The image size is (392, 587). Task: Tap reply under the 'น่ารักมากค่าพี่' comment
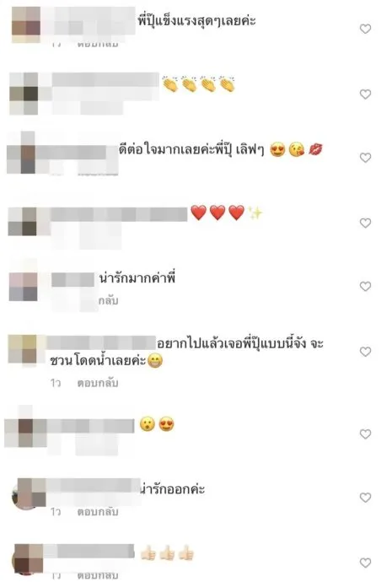(x=108, y=300)
